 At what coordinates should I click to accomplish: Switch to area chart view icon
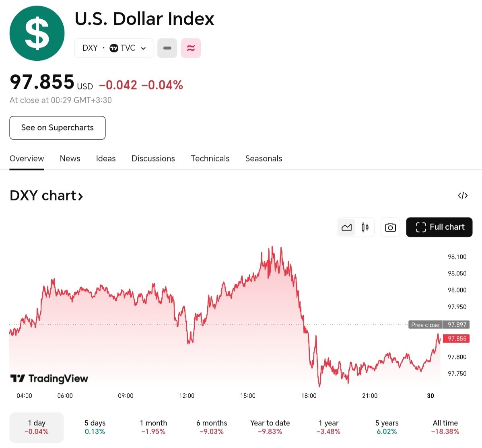346,227
